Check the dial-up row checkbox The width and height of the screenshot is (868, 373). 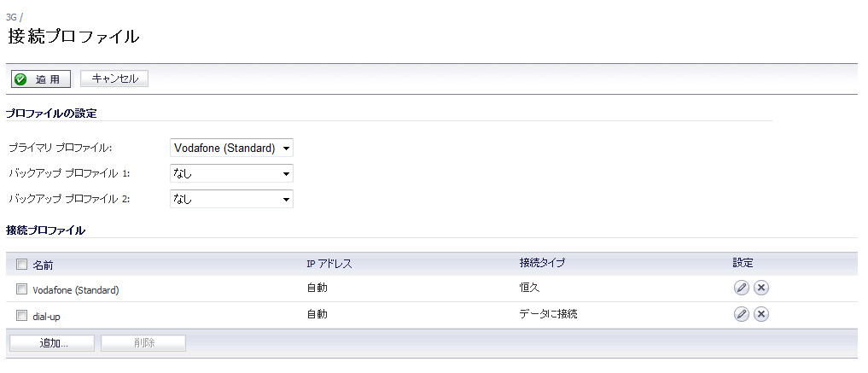point(21,316)
